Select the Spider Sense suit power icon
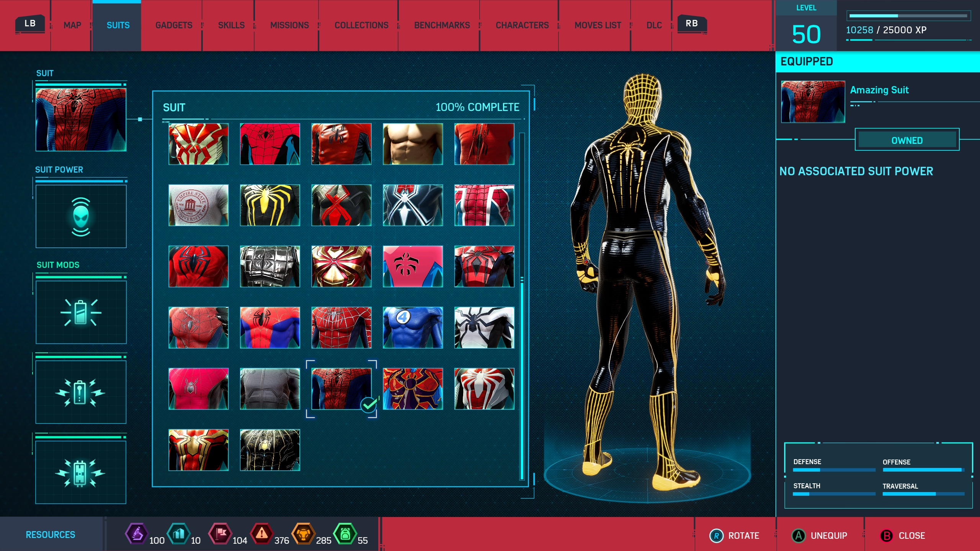Viewport: 980px width, 551px height. 81,217
